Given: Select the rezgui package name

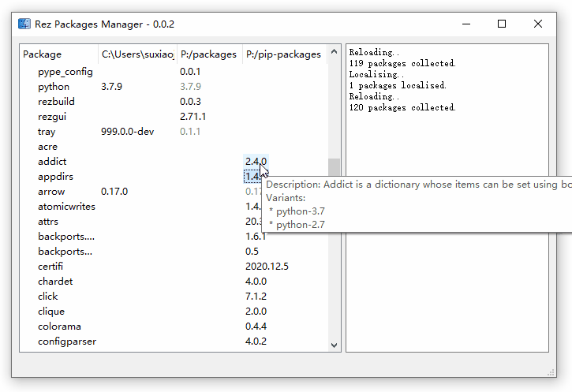Looking at the screenshot, I should pyautogui.click(x=52, y=117).
